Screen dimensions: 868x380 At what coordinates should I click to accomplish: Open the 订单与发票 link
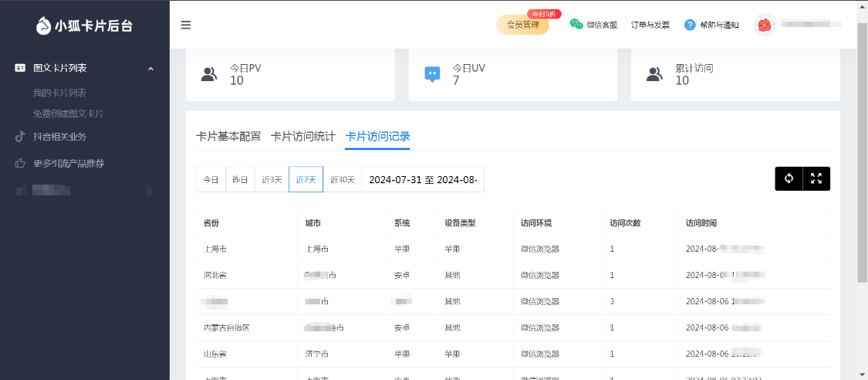point(650,25)
